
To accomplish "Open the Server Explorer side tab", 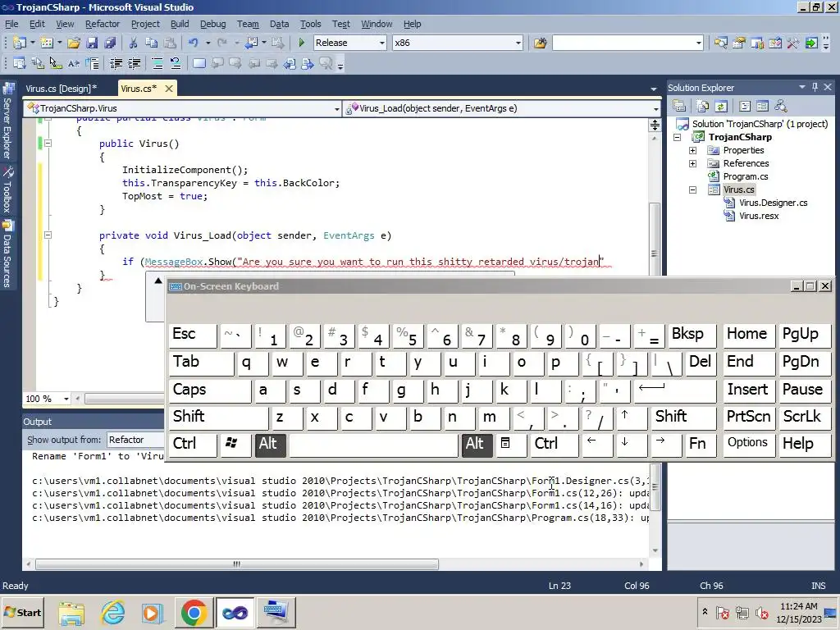I will 7,121.
